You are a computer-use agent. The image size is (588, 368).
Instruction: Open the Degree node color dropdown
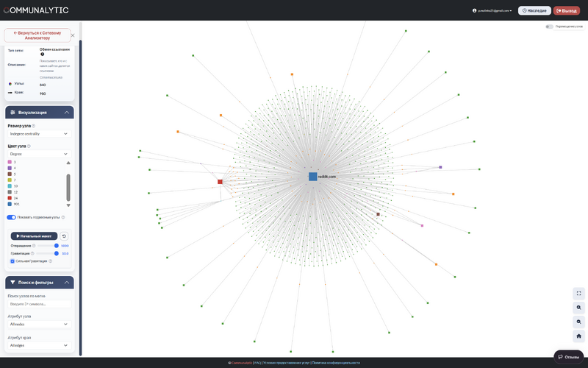40,154
